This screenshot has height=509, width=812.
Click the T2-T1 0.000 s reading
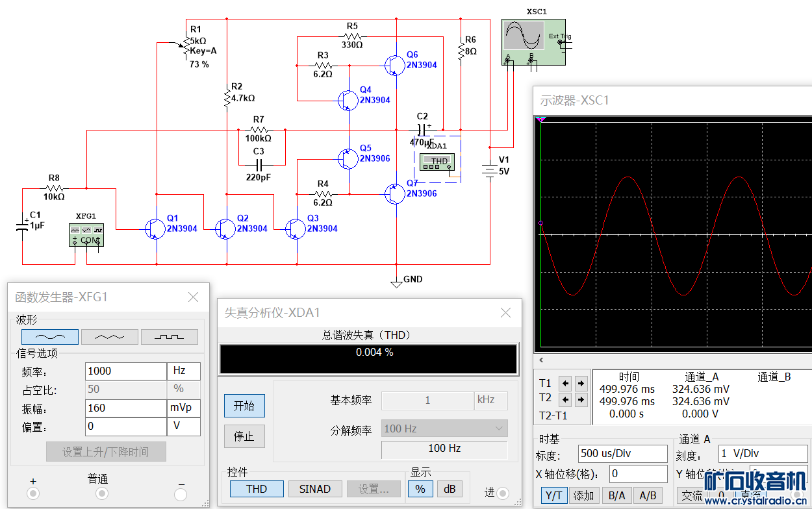(626, 414)
